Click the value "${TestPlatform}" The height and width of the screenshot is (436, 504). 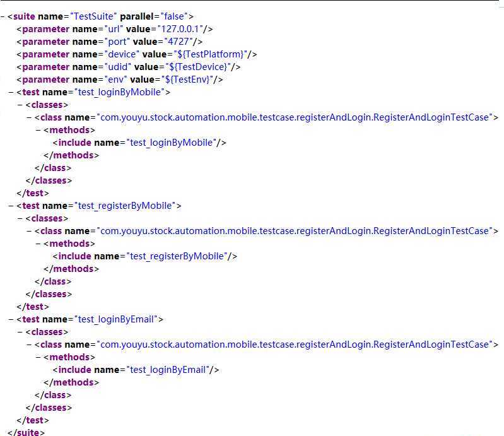click(211, 54)
